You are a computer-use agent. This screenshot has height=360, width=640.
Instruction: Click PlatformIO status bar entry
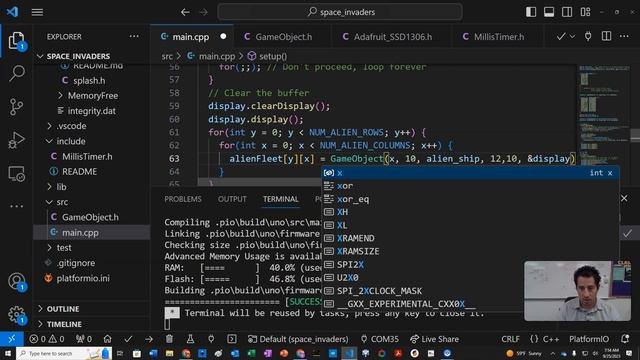589,339
